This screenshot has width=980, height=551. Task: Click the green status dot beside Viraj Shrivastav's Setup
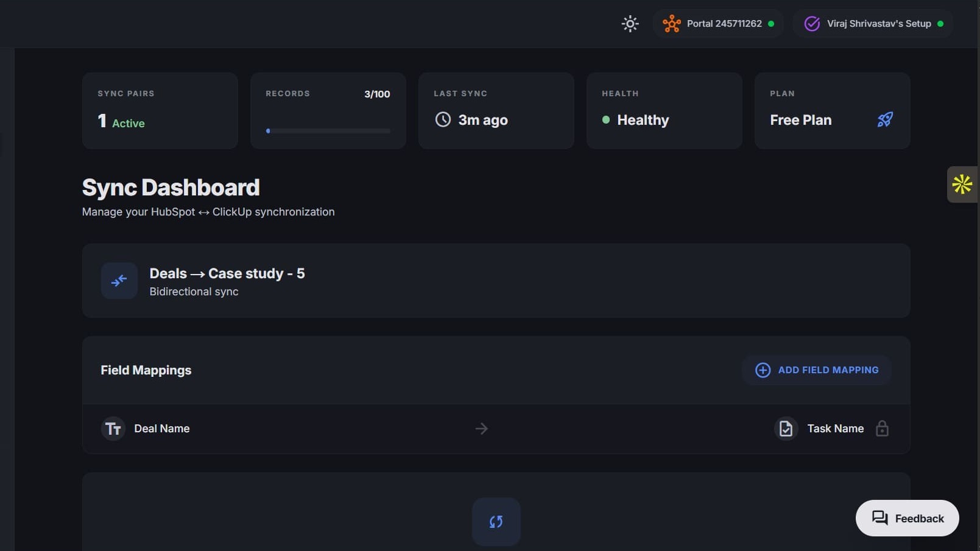[940, 24]
